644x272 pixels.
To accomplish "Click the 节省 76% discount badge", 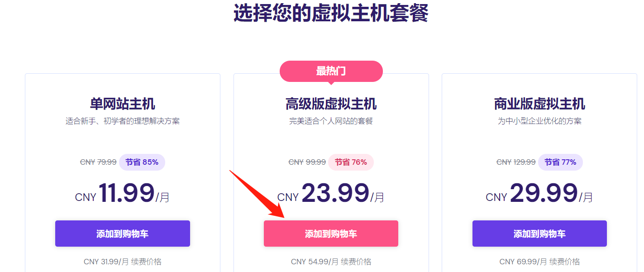I will coord(351,162).
